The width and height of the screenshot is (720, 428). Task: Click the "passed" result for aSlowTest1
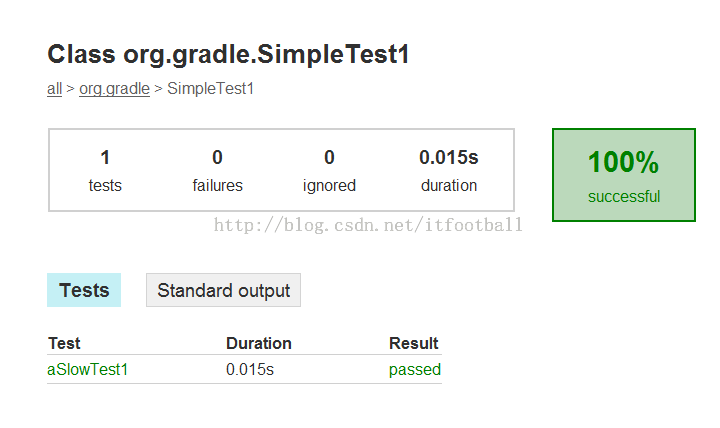click(414, 370)
